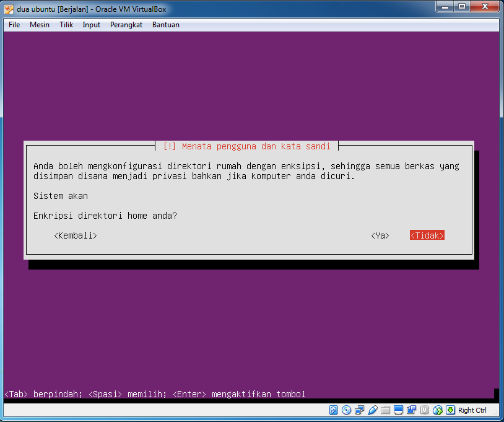
Task: Click the question Enkripsi direktori home anda?
Action: 105,216
